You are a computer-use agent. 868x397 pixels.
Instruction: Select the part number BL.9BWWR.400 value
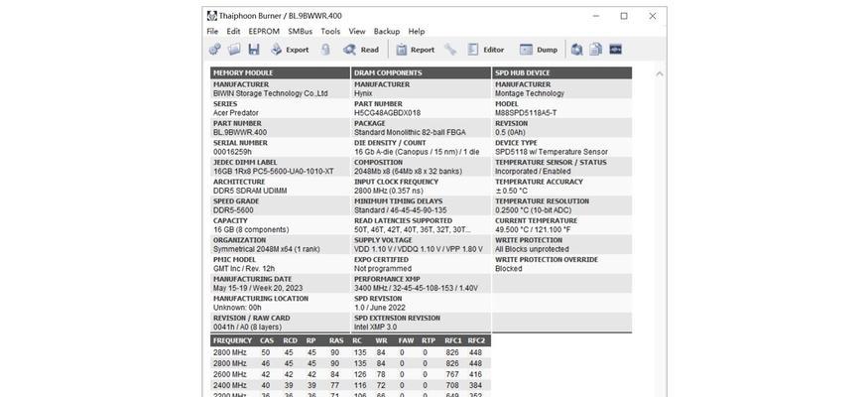[240, 132]
